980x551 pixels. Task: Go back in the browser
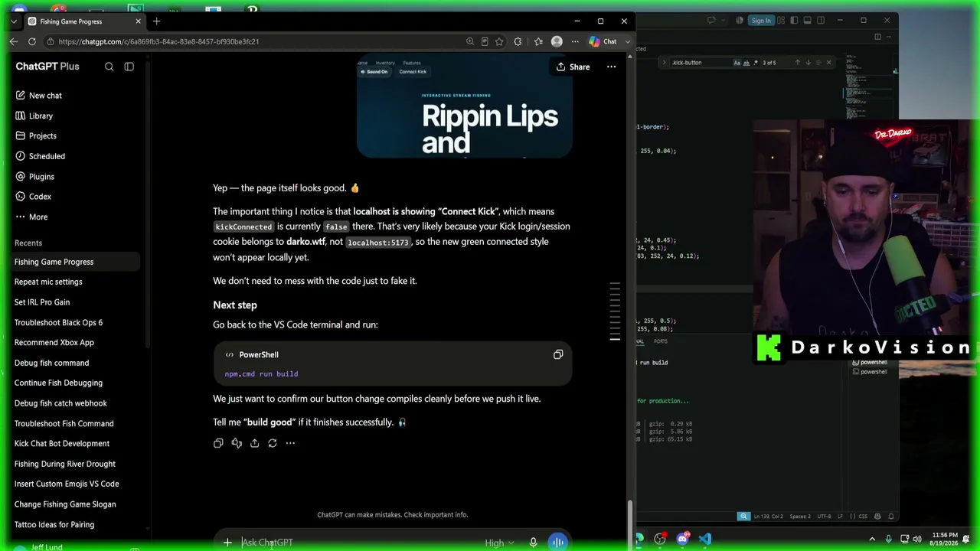(x=14, y=41)
